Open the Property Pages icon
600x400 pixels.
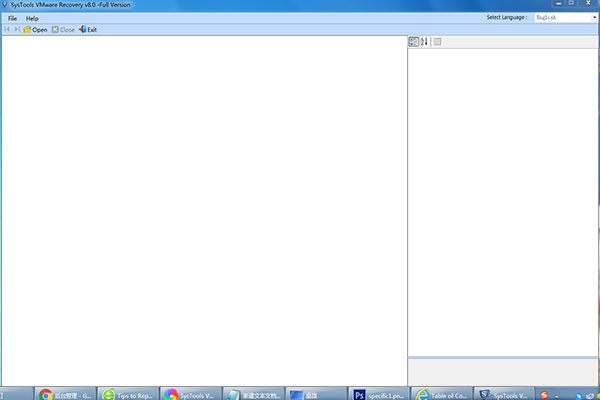pyautogui.click(x=437, y=42)
